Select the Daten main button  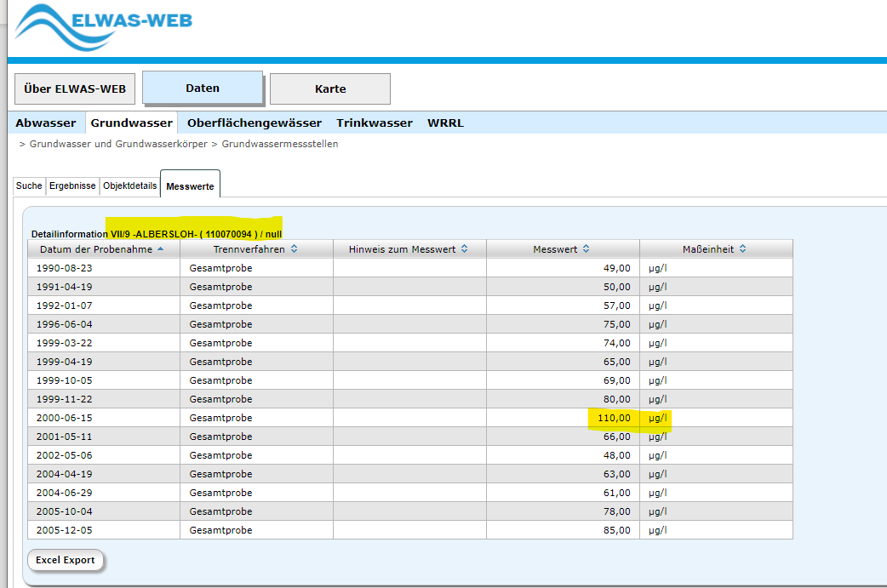click(x=203, y=88)
